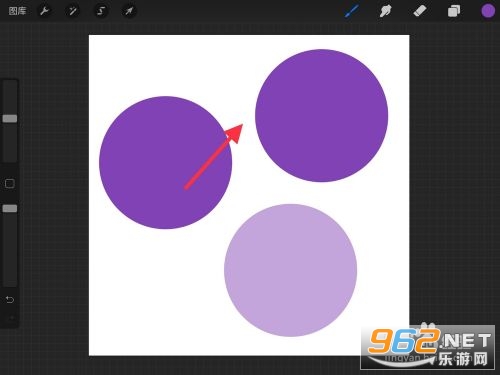
Task: Click the light purple circle on canvas
Action: (x=290, y=270)
